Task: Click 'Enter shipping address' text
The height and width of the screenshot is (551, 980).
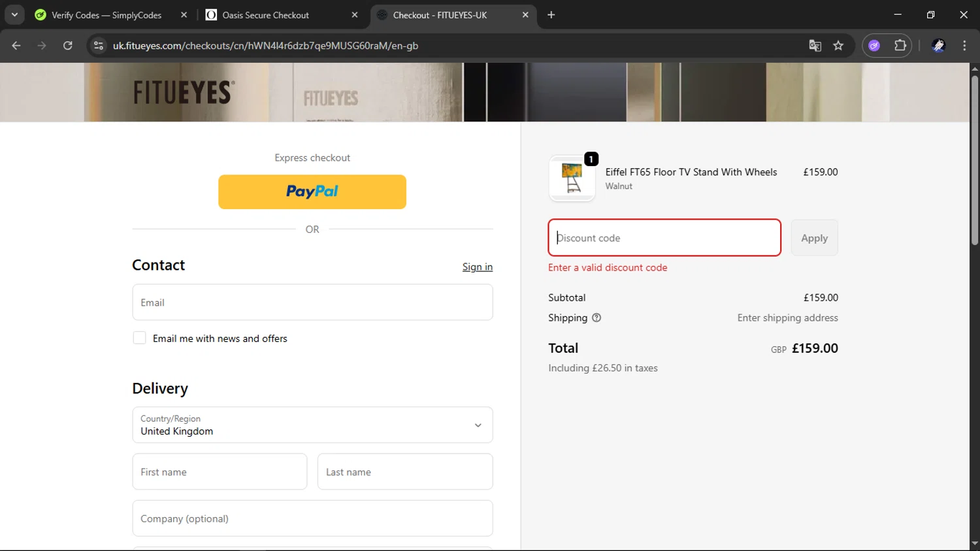Action: point(787,318)
